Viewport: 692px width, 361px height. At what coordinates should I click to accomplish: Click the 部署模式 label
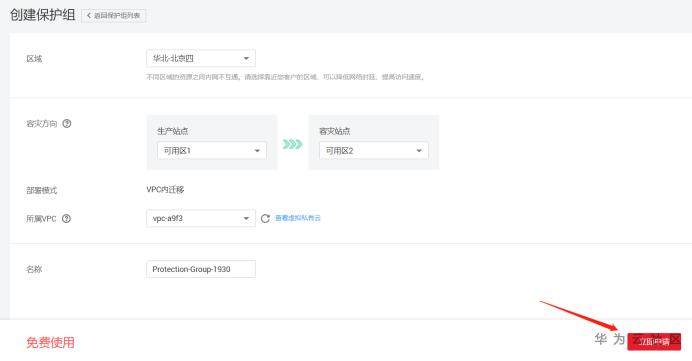pyautogui.click(x=42, y=190)
